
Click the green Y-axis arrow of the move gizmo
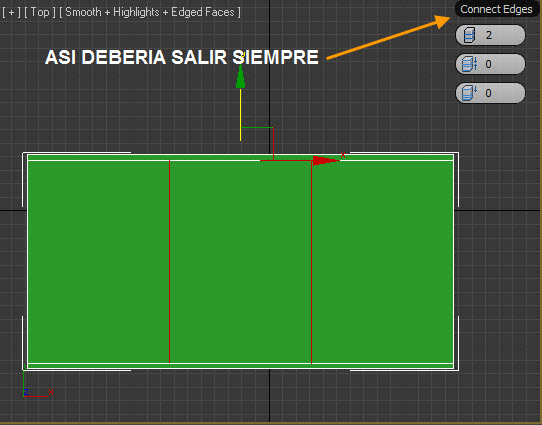tap(241, 77)
